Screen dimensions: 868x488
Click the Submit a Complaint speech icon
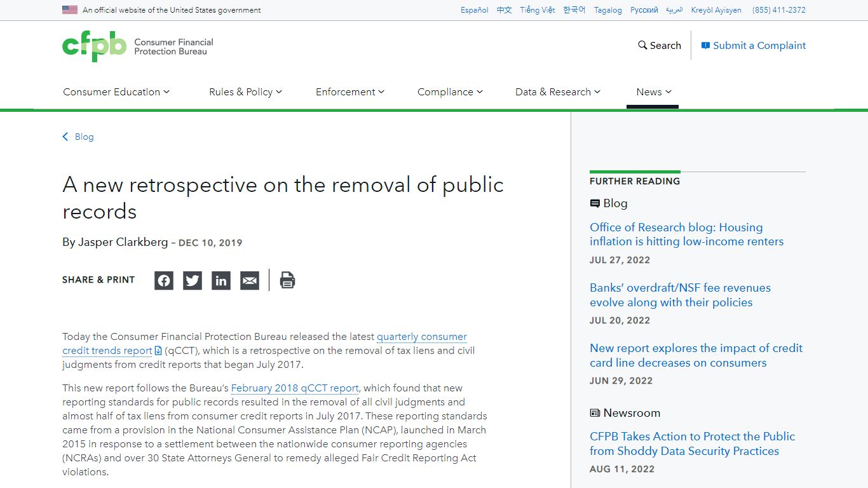point(705,46)
